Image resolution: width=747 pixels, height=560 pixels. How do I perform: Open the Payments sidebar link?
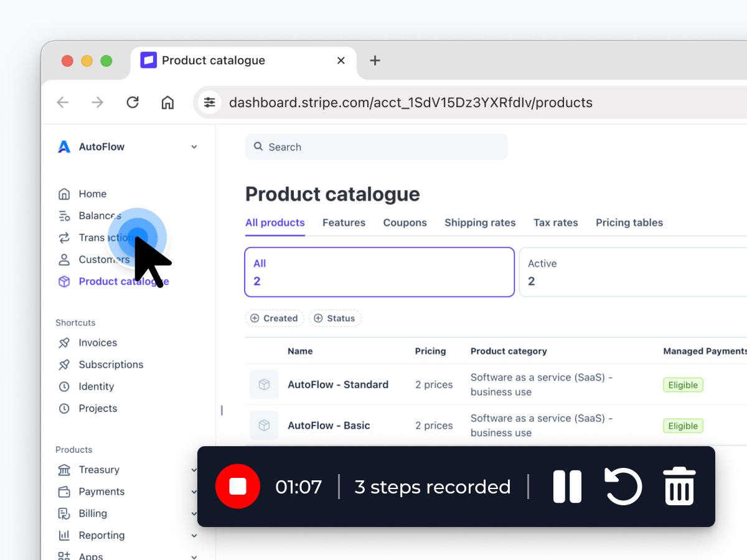[101, 492]
